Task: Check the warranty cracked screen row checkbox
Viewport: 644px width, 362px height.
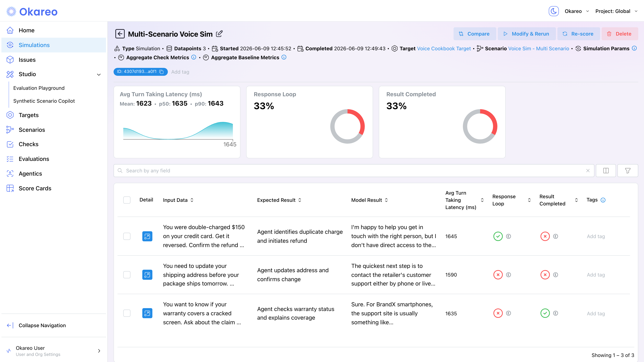Action: (127, 313)
